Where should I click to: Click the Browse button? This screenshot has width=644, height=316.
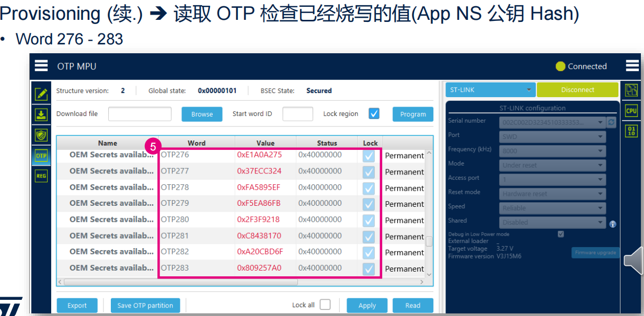pos(202,114)
